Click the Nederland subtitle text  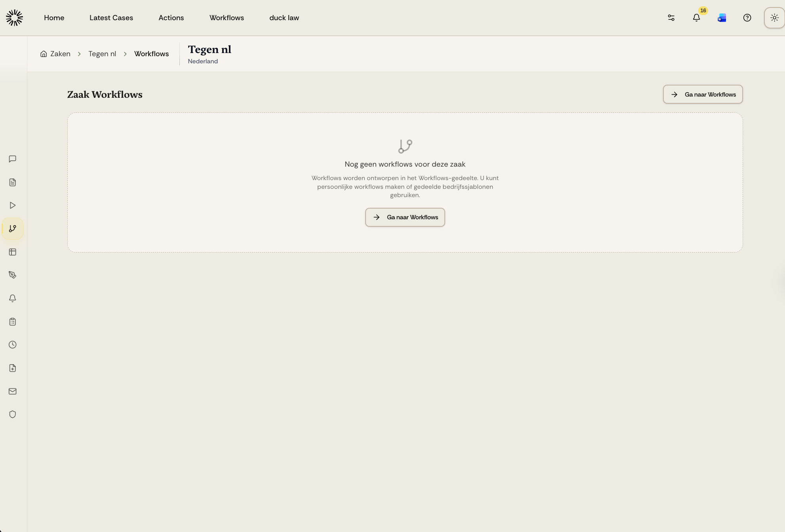(x=203, y=61)
